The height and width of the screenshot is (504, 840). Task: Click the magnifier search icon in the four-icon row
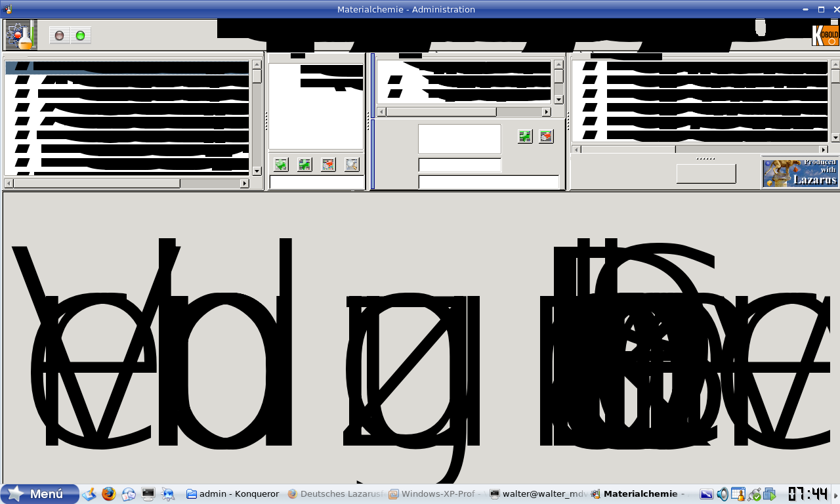352,165
